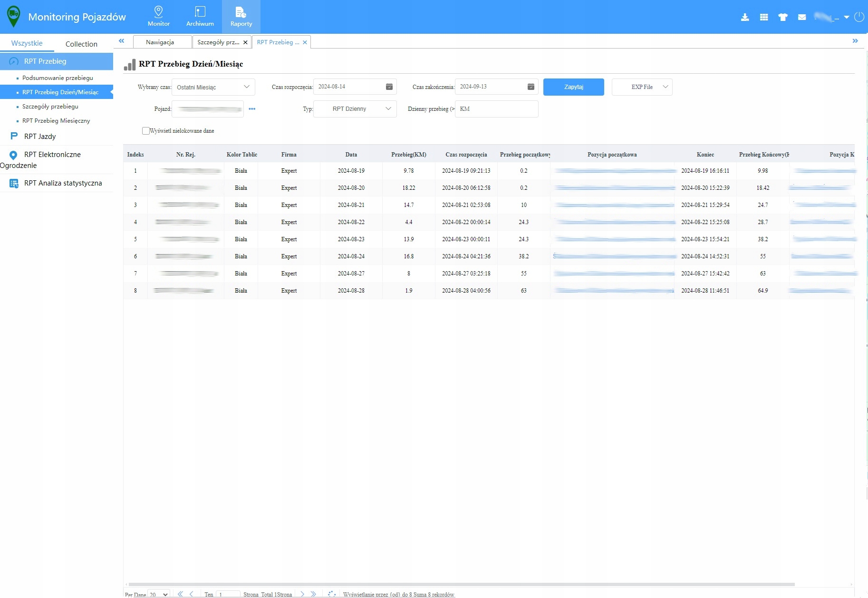This screenshot has width=868, height=598.
Task: Open the Per Dane page size selector
Action: [159, 594]
